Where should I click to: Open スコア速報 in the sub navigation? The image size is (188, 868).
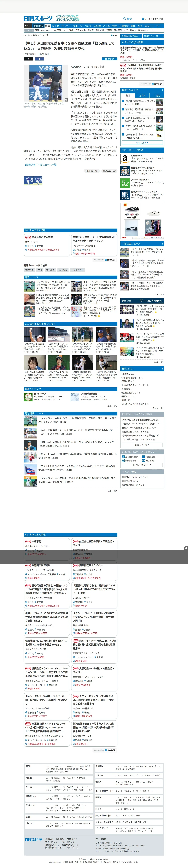pyautogui.click(x=68, y=30)
